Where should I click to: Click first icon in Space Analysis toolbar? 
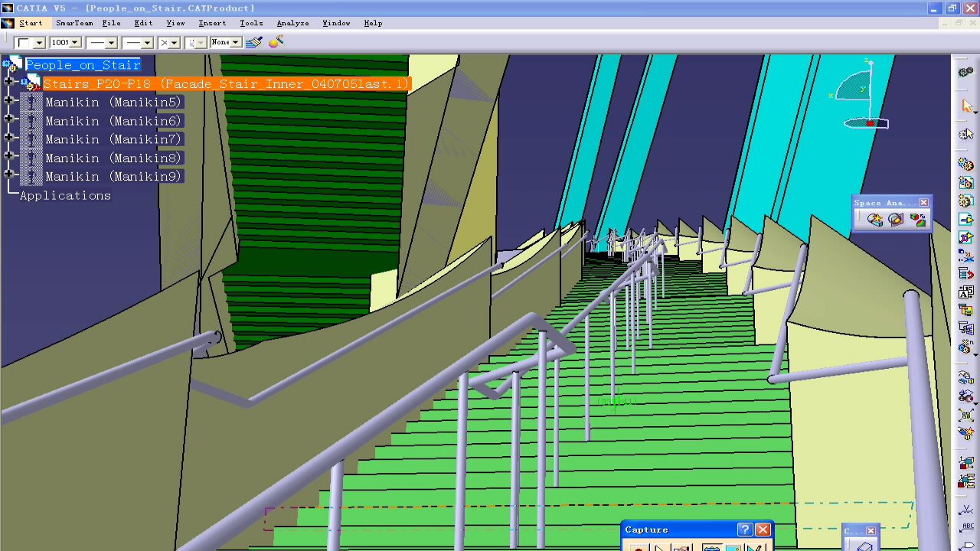click(874, 220)
